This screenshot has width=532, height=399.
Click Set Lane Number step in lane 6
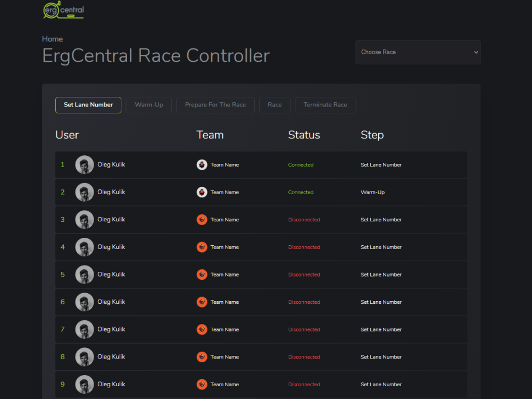coord(381,302)
